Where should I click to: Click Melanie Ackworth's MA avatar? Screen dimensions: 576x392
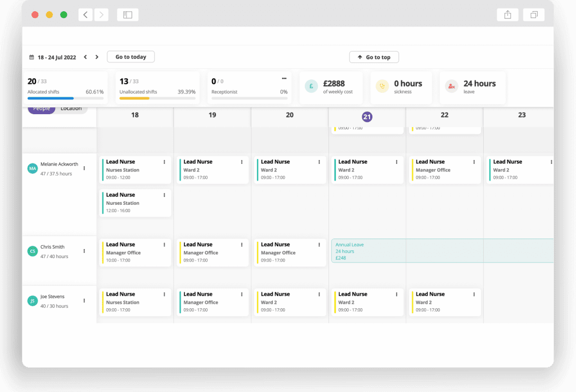click(33, 168)
